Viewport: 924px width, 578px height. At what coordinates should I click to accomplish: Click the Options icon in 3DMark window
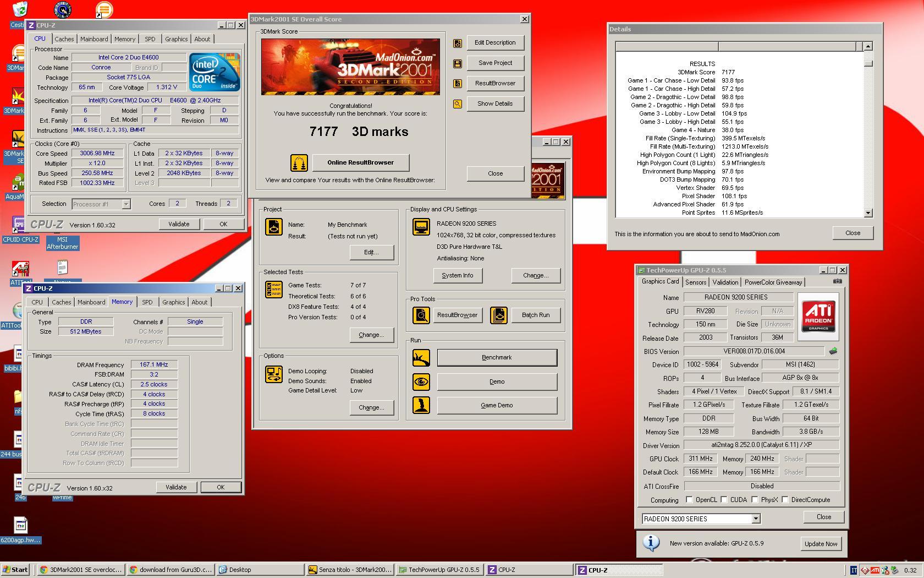[273, 374]
